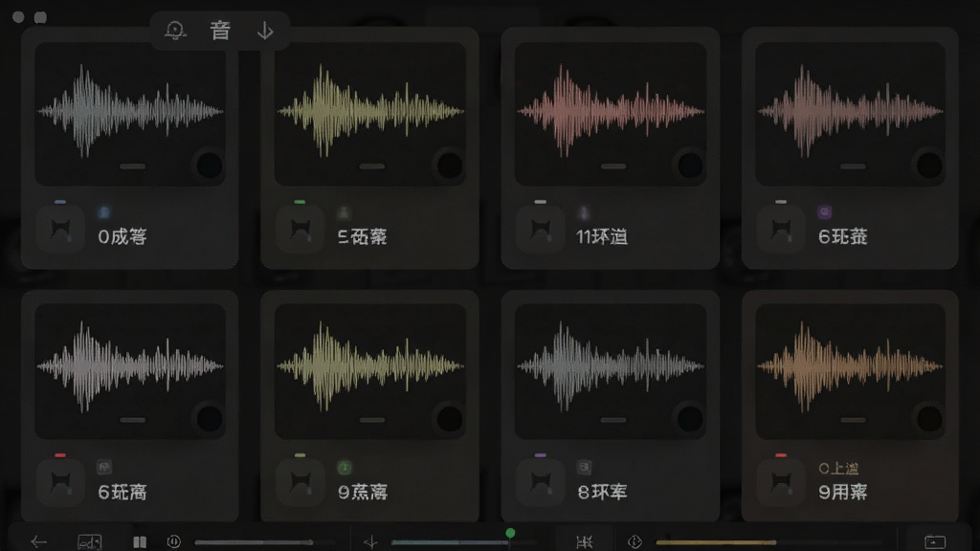
Task: Toggle the round black button on the 11环道 waveform
Action: point(690,165)
